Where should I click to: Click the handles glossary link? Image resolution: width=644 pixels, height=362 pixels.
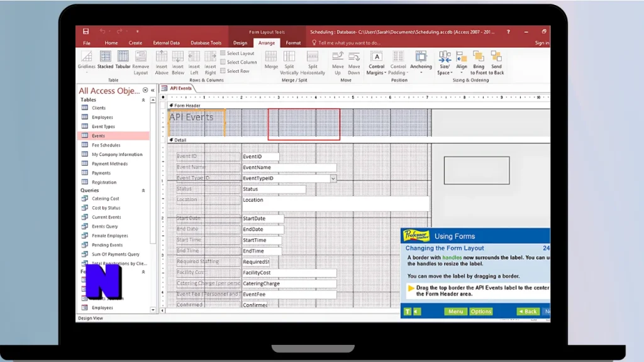click(x=452, y=258)
